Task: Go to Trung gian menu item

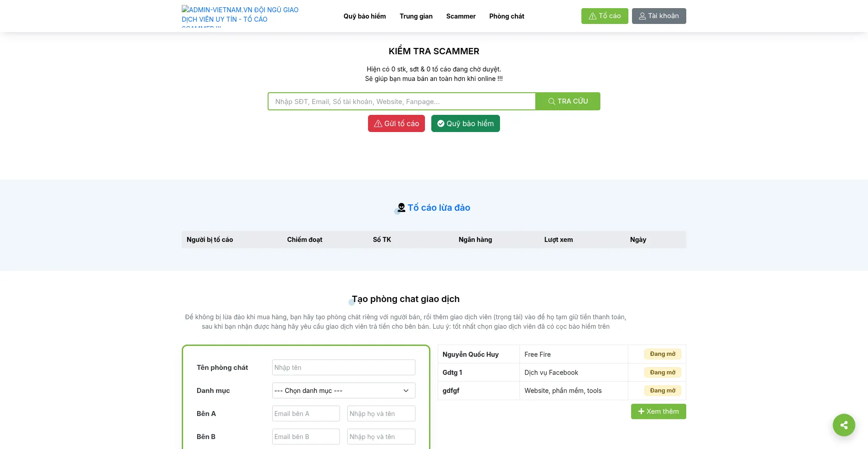Action: click(x=416, y=16)
